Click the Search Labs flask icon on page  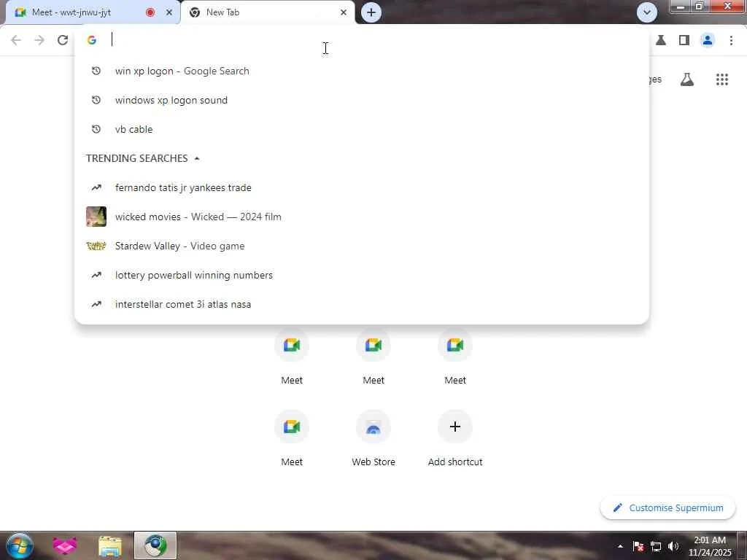pyautogui.click(x=687, y=79)
